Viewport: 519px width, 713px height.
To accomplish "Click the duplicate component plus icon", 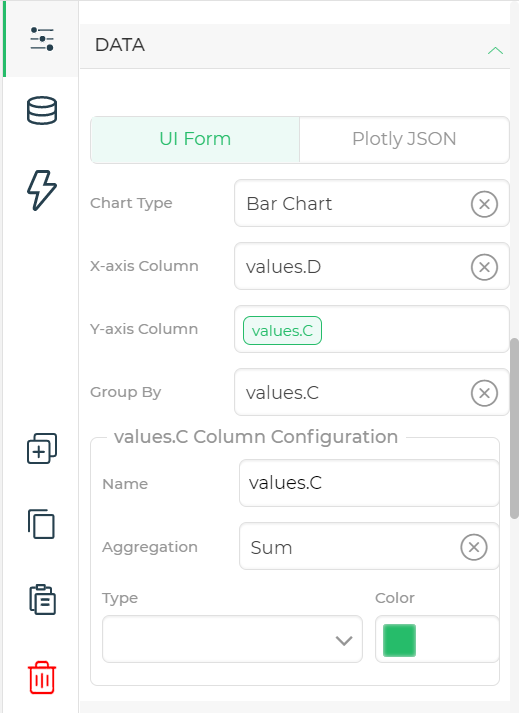I will [42, 448].
